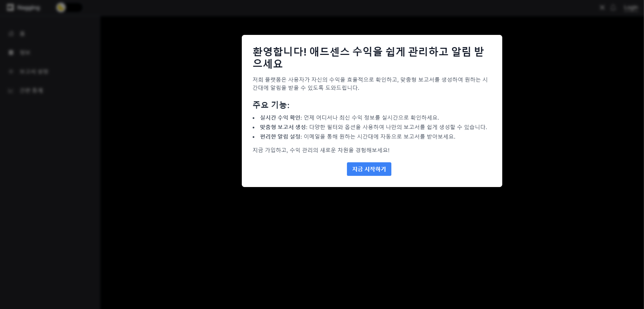Image resolution: width=644 pixels, height=309 pixels.
Task: Click the bold 맞춤형 보고서 생성 label
Action: point(283,127)
